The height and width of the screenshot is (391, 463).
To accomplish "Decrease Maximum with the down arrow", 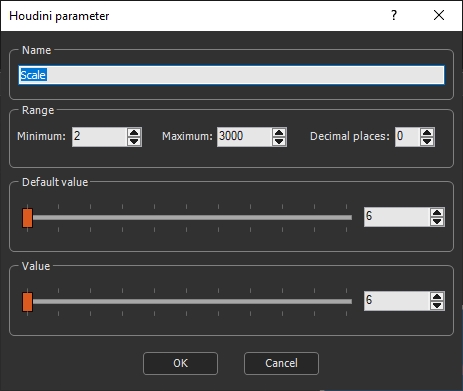I will click(279, 141).
